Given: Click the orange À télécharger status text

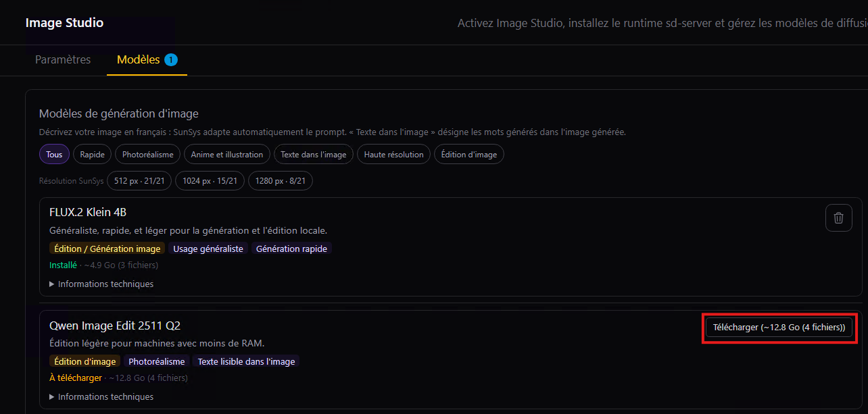Looking at the screenshot, I should pos(76,378).
